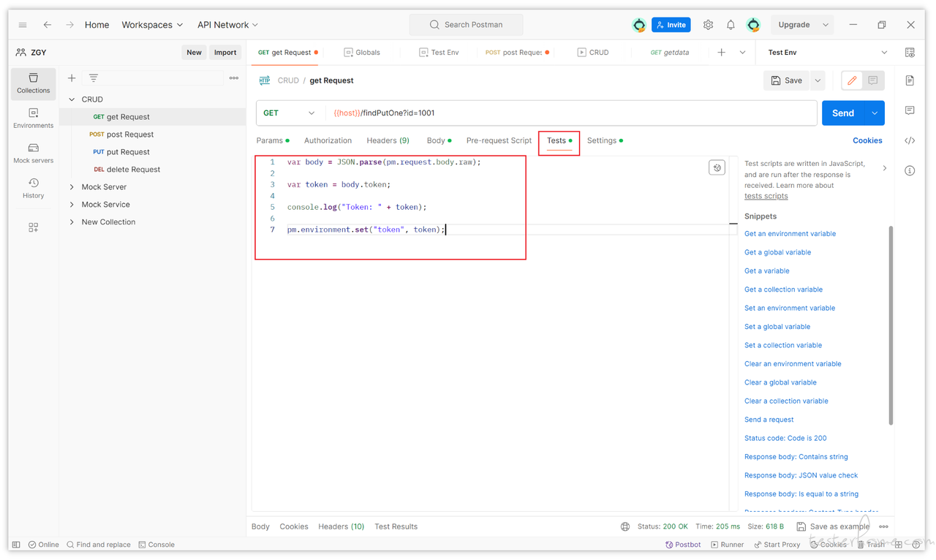936x560 pixels.
Task: Open HTTP method GET dropdown
Action: click(290, 113)
